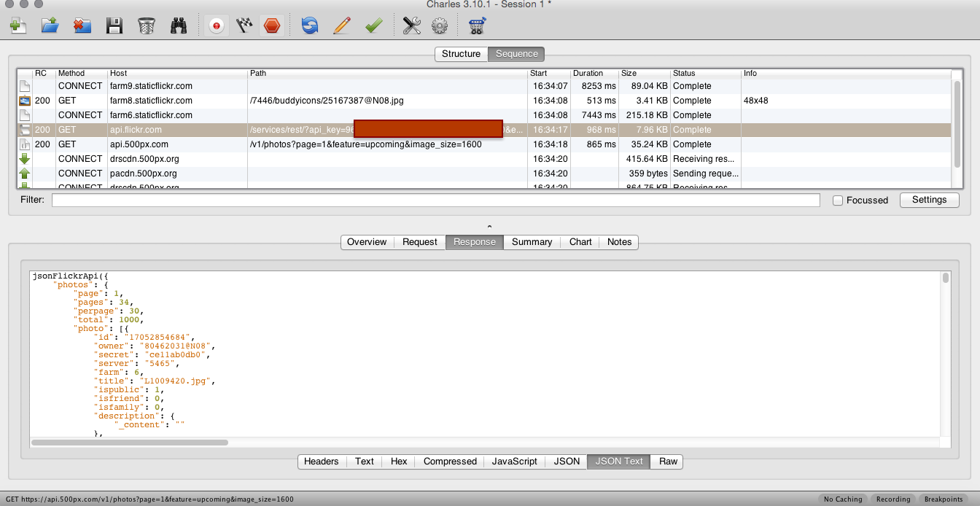Sort the sequence by the Status column header
The image size is (980, 506).
(705, 73)
